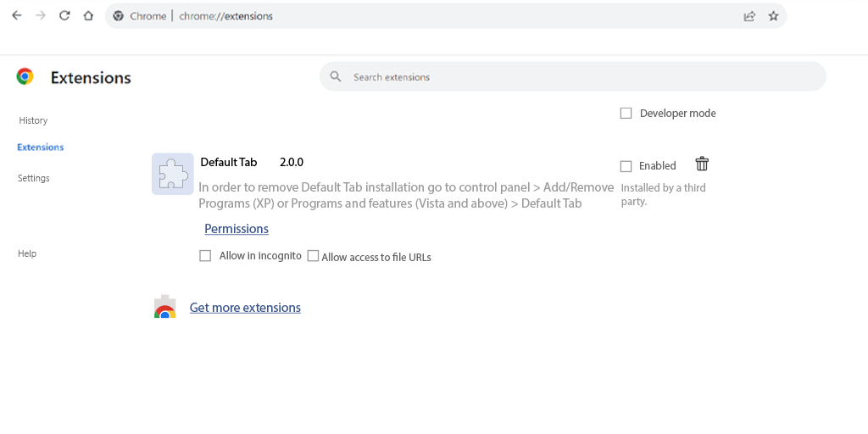Image resolution: width=868 pixels, height=434 pixels.
Task: Click the Default Tab extension name
Action: pyautogui.click(x=229, y=162)
